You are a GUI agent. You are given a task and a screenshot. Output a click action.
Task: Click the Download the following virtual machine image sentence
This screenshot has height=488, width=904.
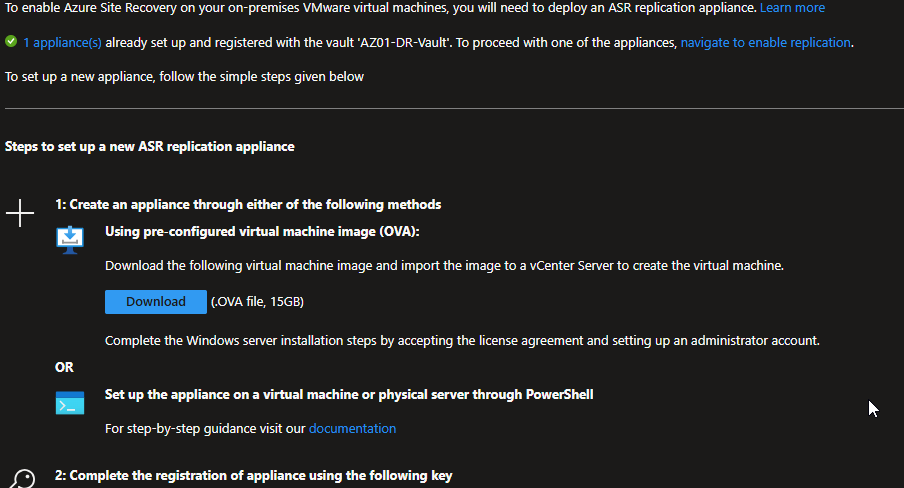[445, 266]
